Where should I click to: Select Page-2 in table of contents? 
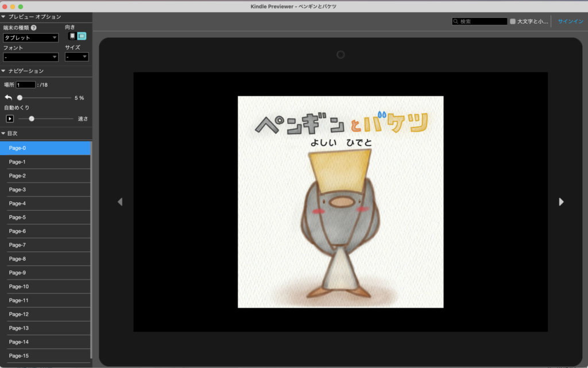point(45,176)
